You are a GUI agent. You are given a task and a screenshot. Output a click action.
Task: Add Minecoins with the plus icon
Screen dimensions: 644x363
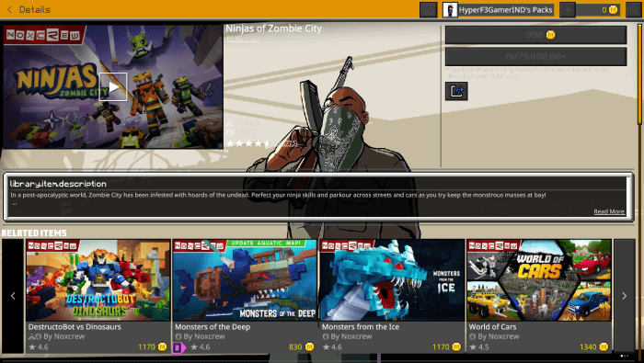568,9
